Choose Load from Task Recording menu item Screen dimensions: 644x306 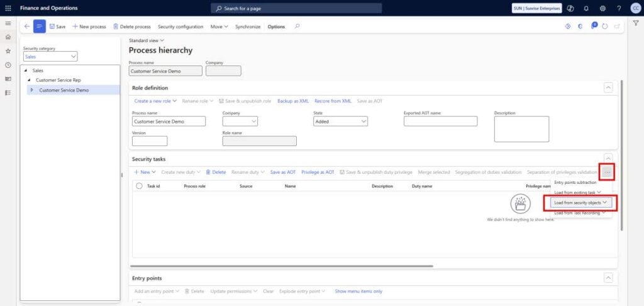[580, 213]
